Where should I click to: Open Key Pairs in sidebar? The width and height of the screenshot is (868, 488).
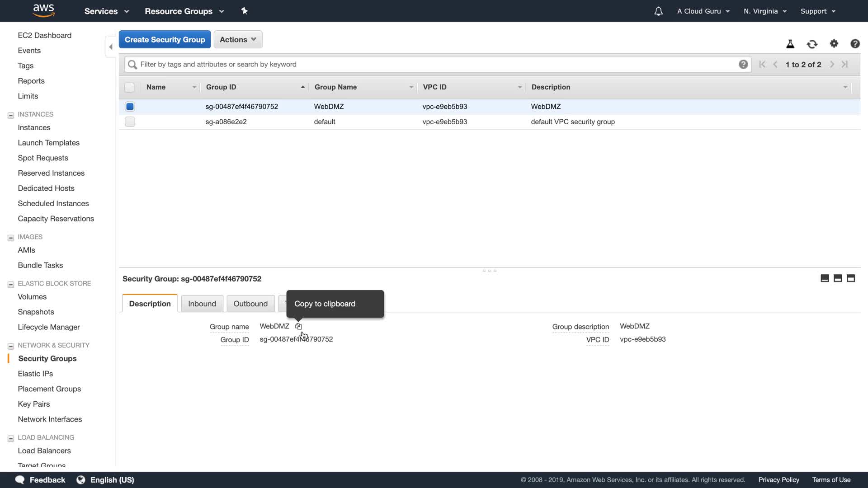click(x=34, y=404)
